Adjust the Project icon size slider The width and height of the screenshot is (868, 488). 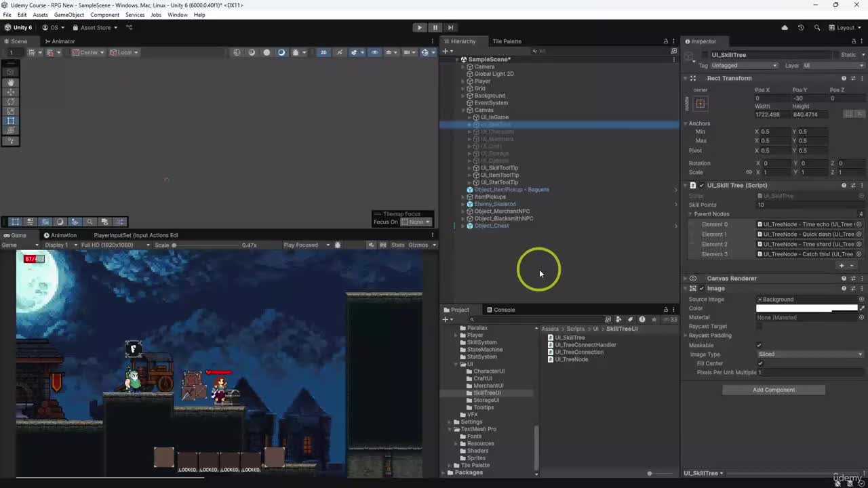coord(650,473)
